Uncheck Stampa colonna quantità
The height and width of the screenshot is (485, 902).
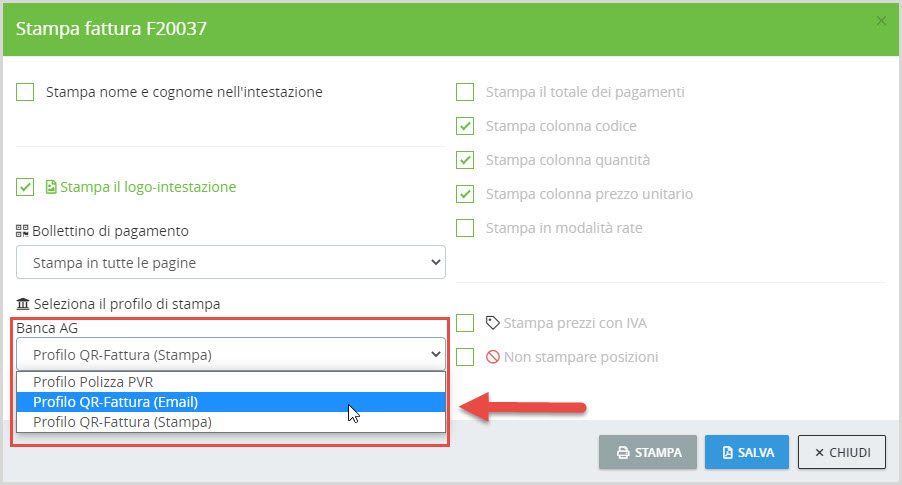click(465, 160)
